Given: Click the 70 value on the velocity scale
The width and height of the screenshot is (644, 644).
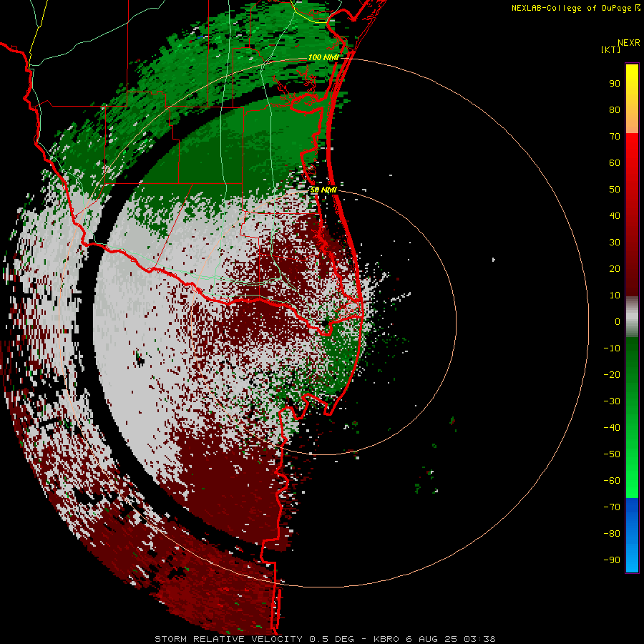Looking at the screenshot, I should click(x=615, y=137).
